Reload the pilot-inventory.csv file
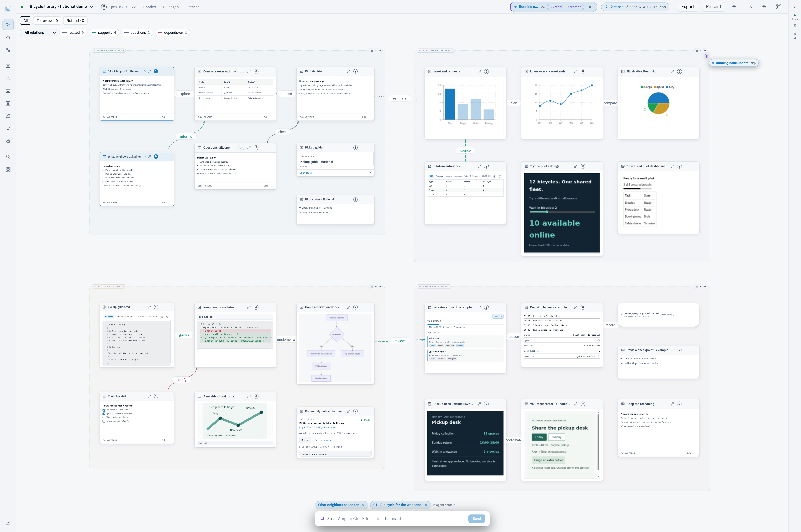The image size is (801, 532). [x=500, y=176]
